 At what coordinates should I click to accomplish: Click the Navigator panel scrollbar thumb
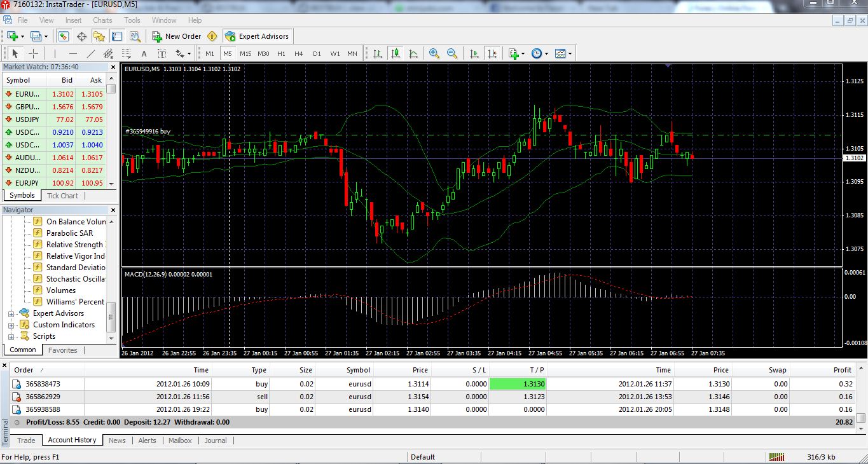click(x=111, y=317)
